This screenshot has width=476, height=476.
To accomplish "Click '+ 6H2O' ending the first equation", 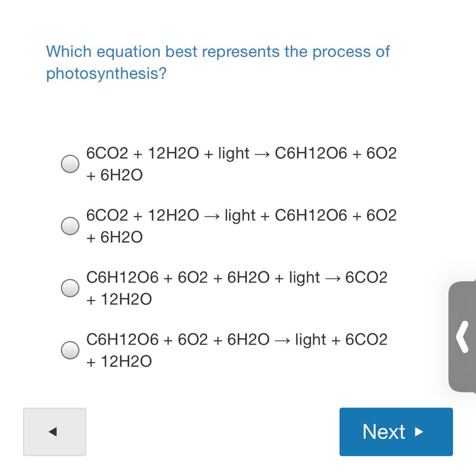I will tap(114, 175).
